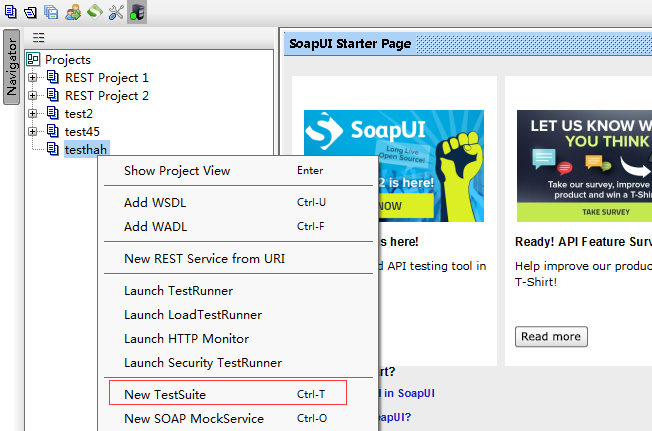Select the testhah project in tree

click(x=86, y=149)
